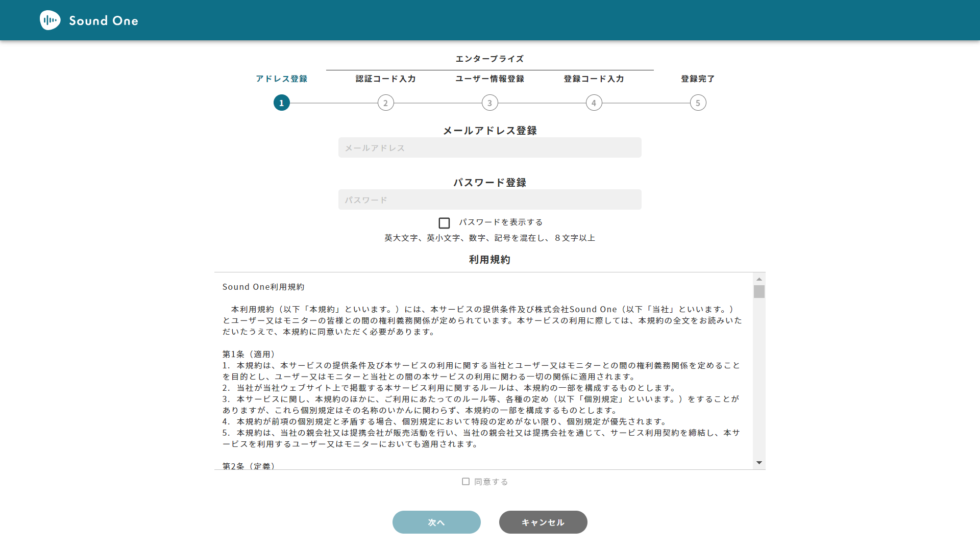980x551 pixels.
Task: Click the 登録完了 step label
Action: (x=698, y=79)
